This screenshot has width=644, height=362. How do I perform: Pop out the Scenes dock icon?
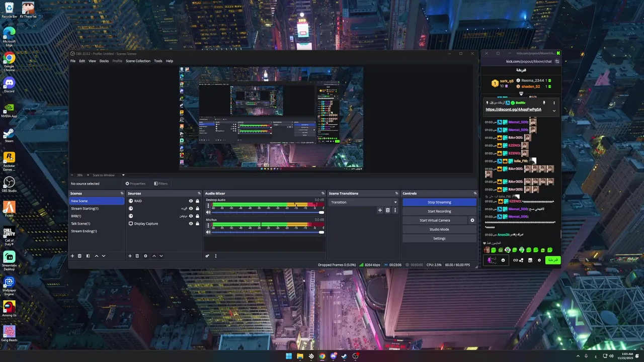point(122,194)
